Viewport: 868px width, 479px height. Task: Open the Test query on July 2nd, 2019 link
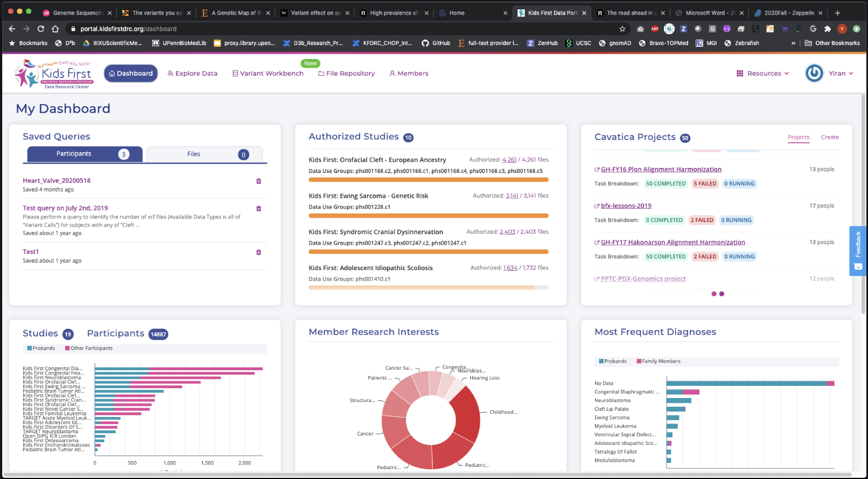pyautogui.click(x=65, y=208)
